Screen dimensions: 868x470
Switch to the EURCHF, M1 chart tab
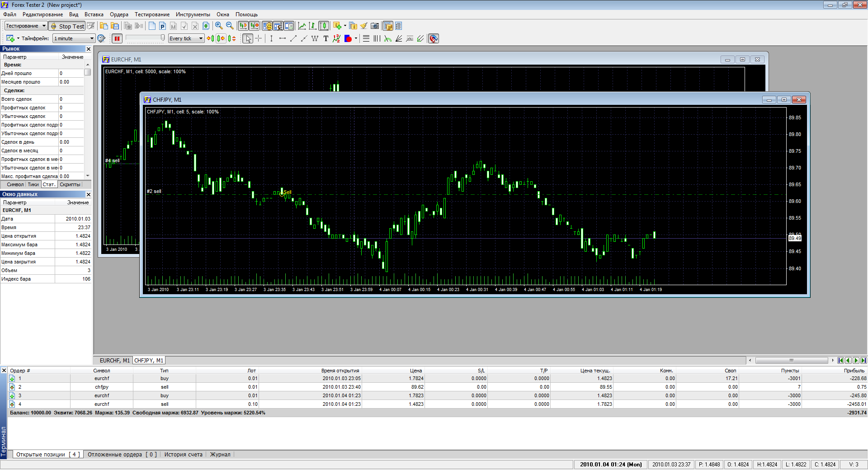tap(114, 360)
